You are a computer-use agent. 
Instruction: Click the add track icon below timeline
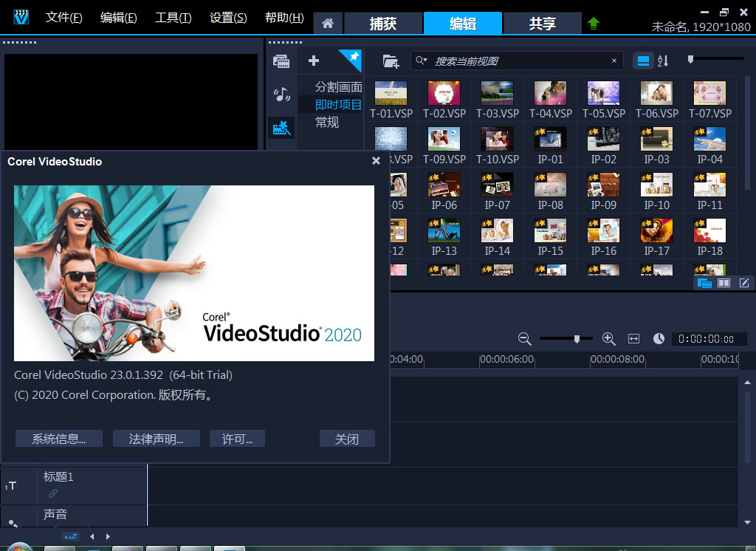[x=70, y=536]
